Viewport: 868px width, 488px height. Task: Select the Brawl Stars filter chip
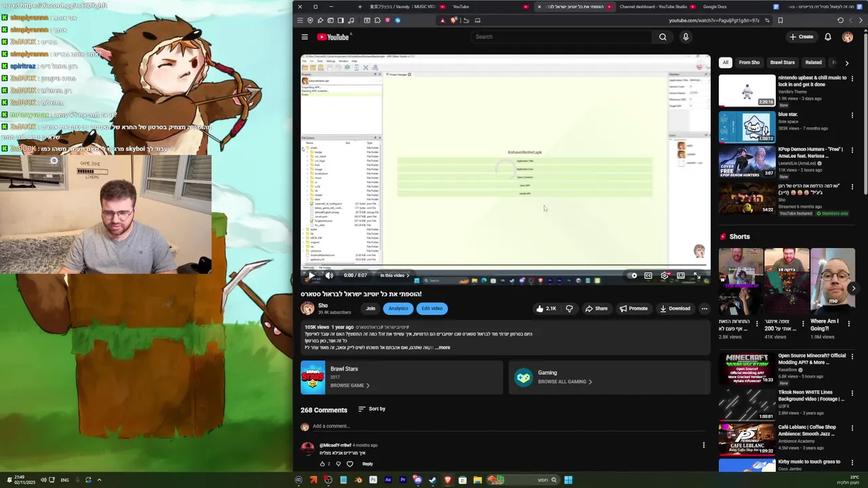(x=783, y=62)
